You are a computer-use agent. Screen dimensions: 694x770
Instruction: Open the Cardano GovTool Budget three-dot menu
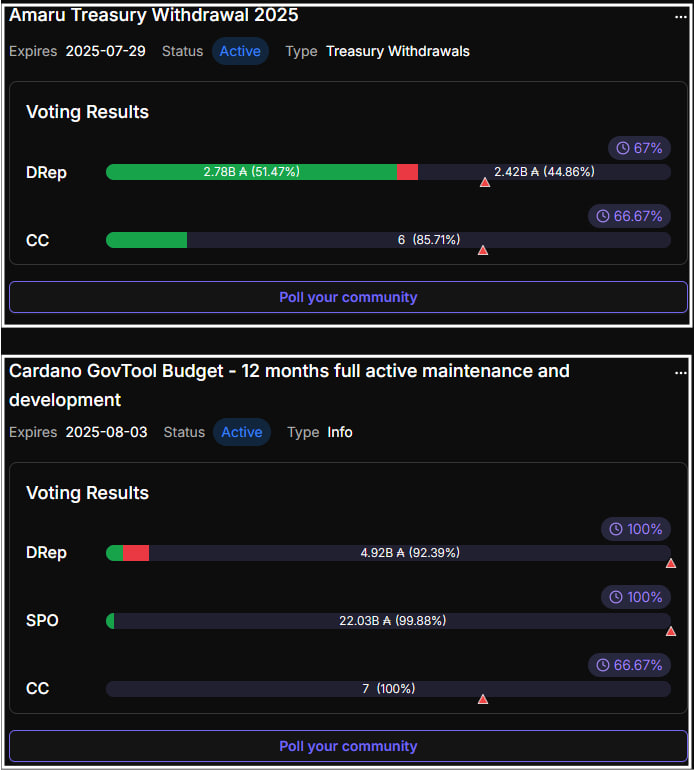680,373
